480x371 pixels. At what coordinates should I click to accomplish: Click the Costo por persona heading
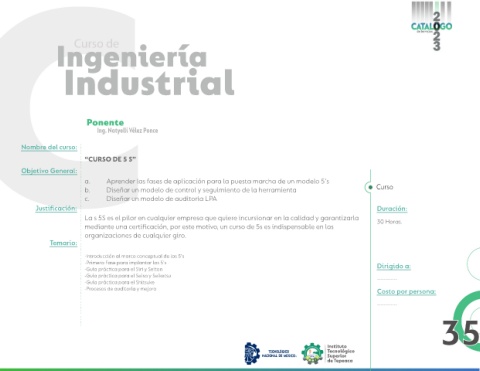click(x=406, y=292)
